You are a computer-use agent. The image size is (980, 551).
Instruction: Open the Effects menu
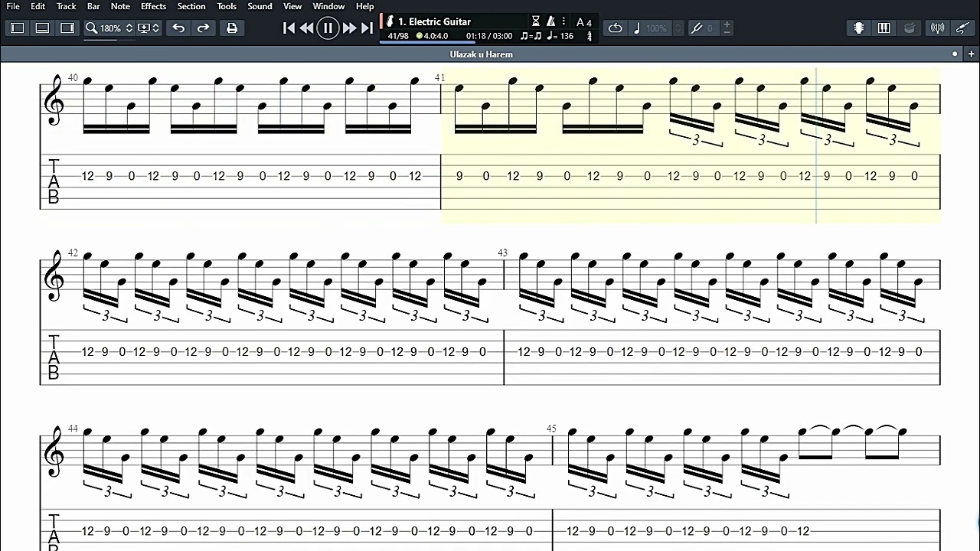coord(153,6)
